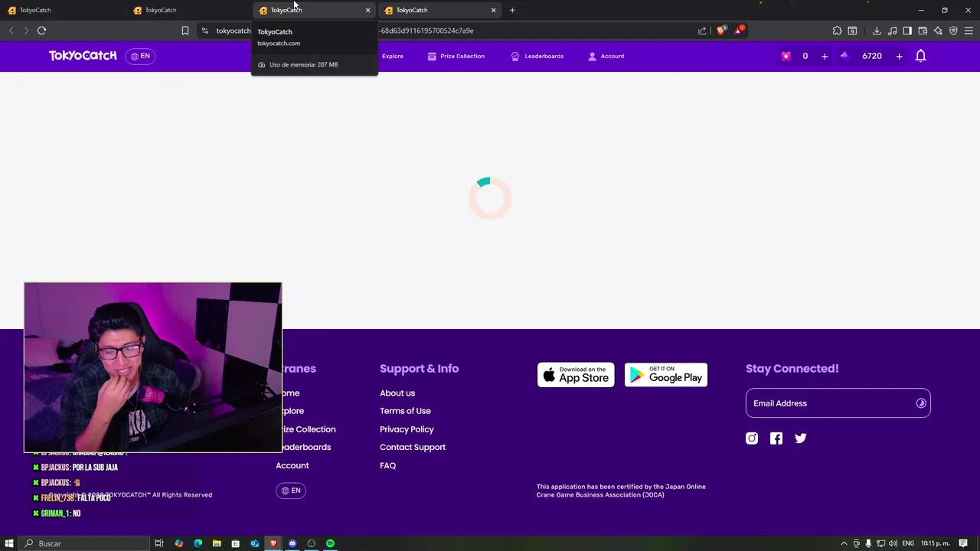Open the Explore menu item

coord(392,56)
